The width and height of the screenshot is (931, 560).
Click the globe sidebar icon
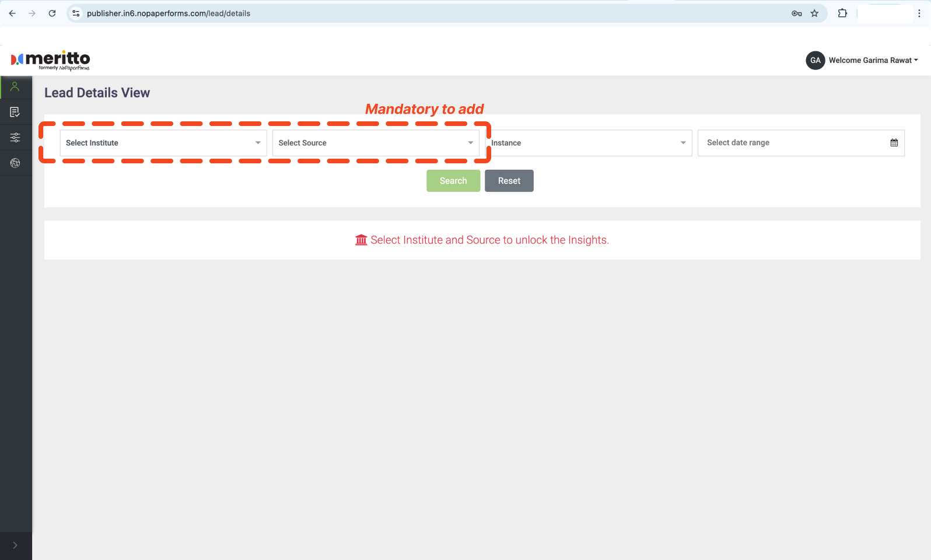point(15,163)
